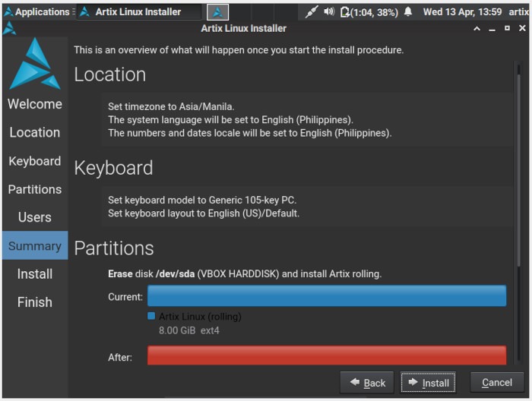Click the volume speaker icon

click(329, 12)
